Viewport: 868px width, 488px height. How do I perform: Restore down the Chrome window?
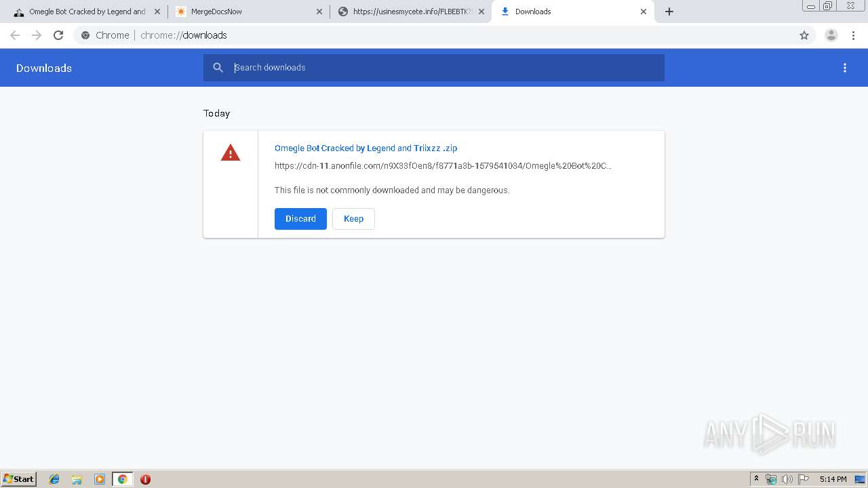(x=828, y=6)
